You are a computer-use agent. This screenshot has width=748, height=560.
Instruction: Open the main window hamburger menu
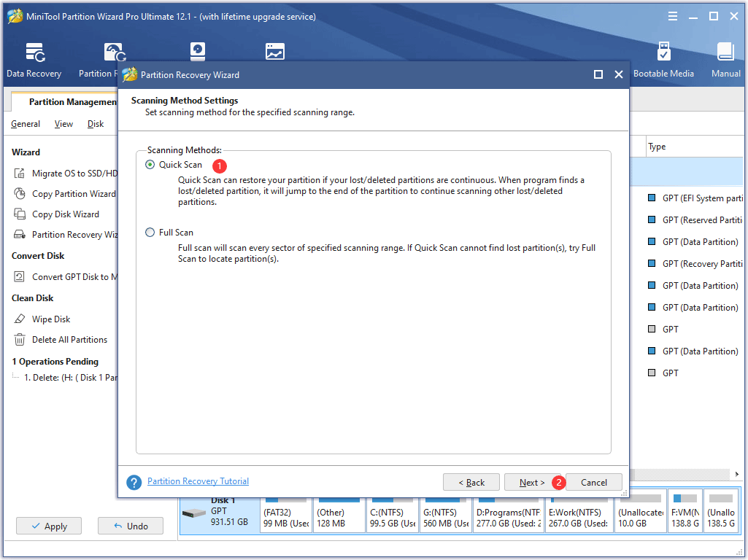673,17
